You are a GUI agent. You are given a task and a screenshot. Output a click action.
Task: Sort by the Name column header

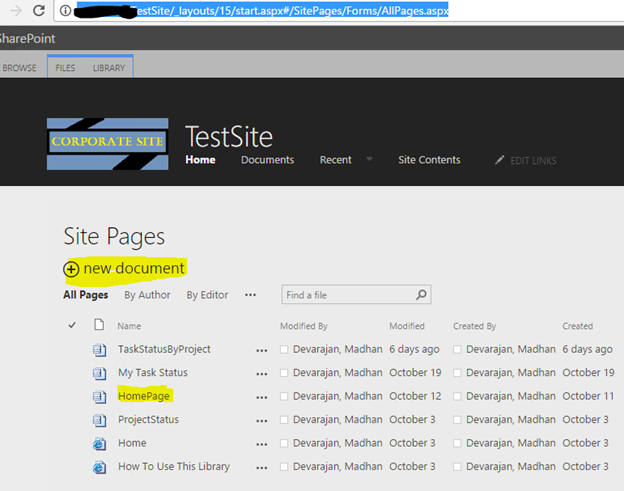point(129,326)
